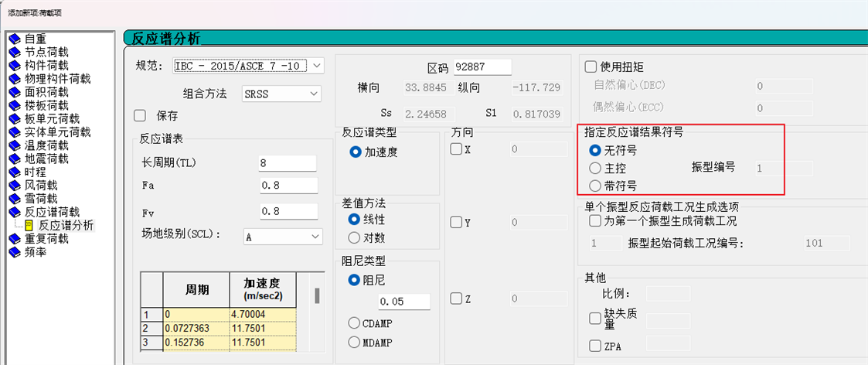Enable the 使用扭矩 checkbox
Viewport: 868px width, 365px height.
(x=591, y=67)
